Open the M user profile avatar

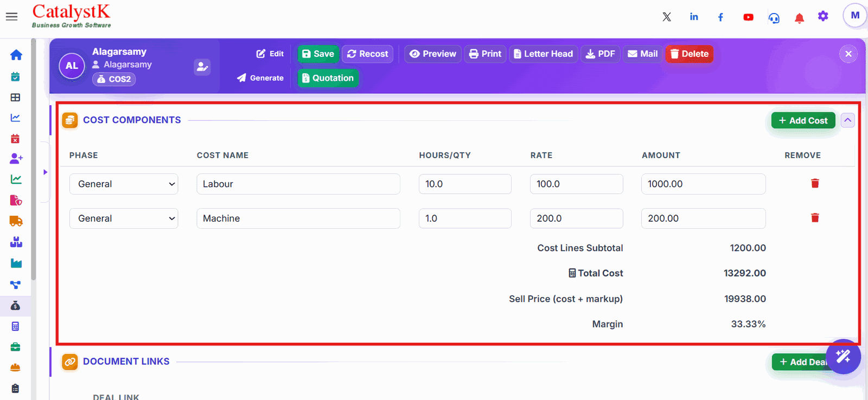click(x=855, y=16)
